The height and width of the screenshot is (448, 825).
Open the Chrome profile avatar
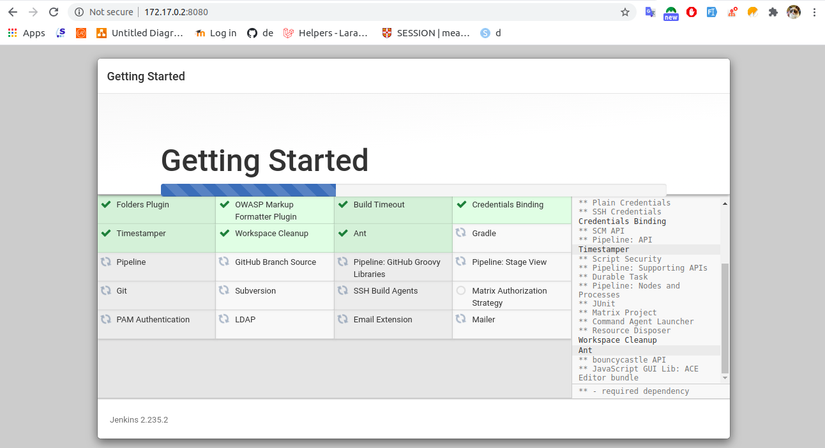pos(793,12)
